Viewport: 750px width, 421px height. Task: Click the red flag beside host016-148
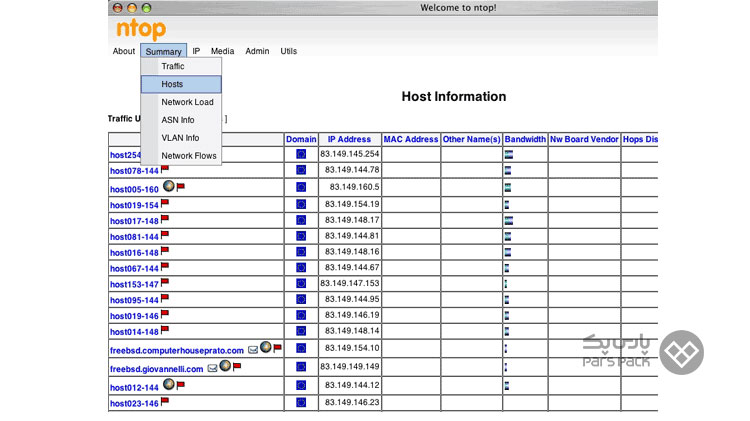pyautogui.click(x=165, y=250)
